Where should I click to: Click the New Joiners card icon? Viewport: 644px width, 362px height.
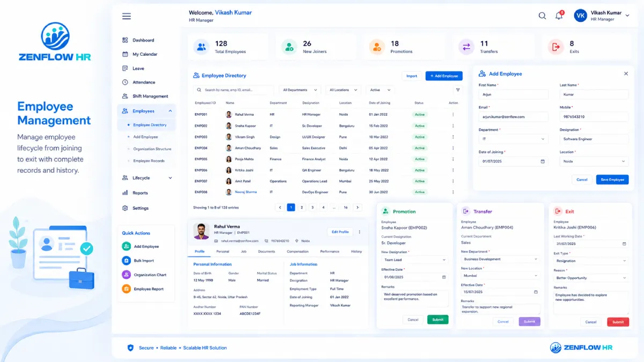[x=289, y=47]
